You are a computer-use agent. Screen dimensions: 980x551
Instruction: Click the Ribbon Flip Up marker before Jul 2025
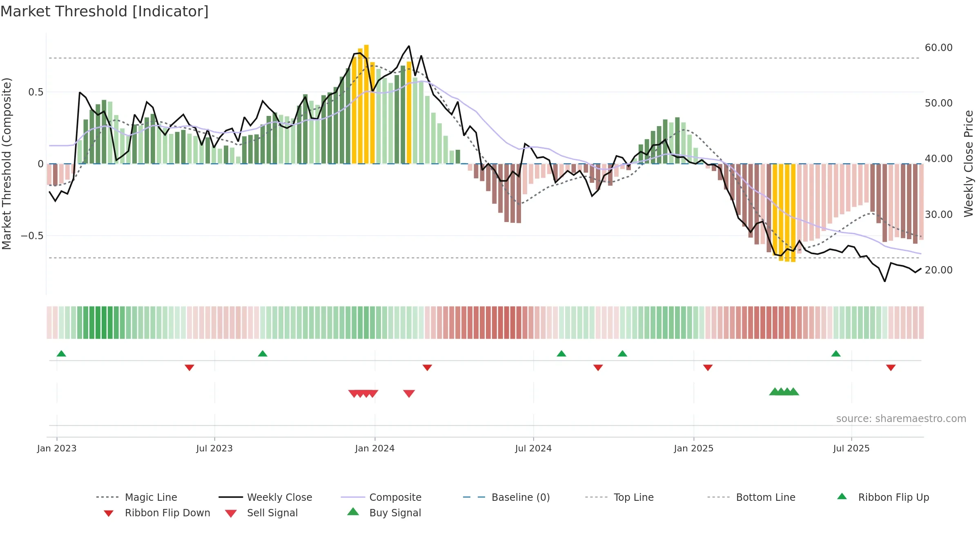click(836, 353)
